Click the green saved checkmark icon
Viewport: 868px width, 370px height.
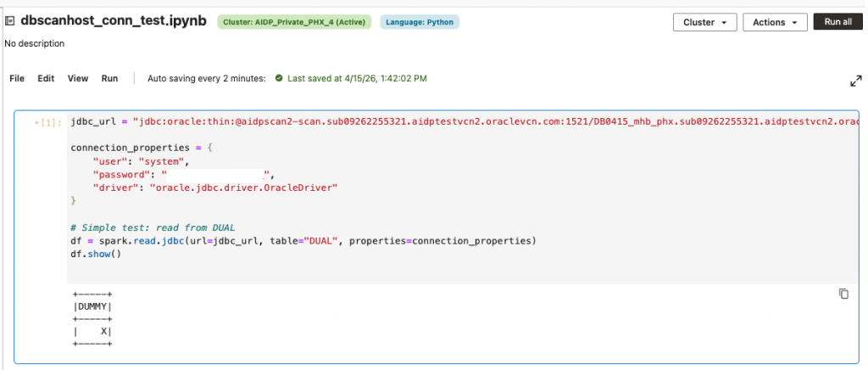278,78
